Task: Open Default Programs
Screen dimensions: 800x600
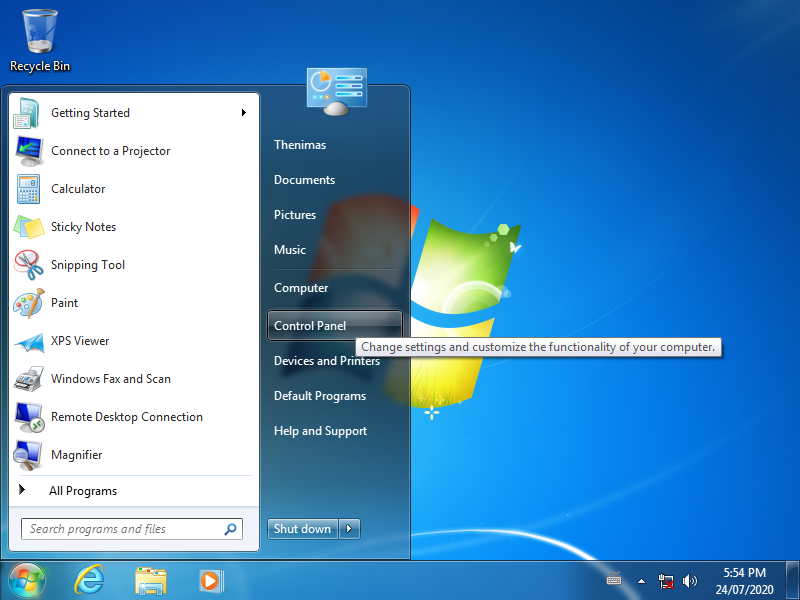Action: pos(320,396)
